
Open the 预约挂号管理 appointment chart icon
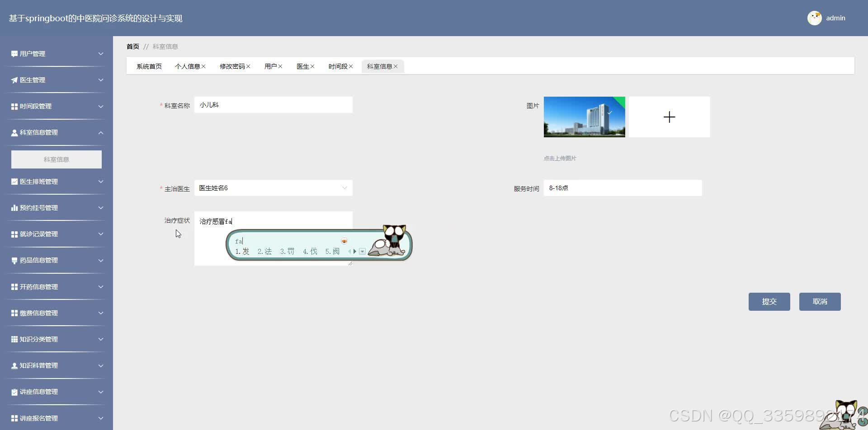(14, 207)
